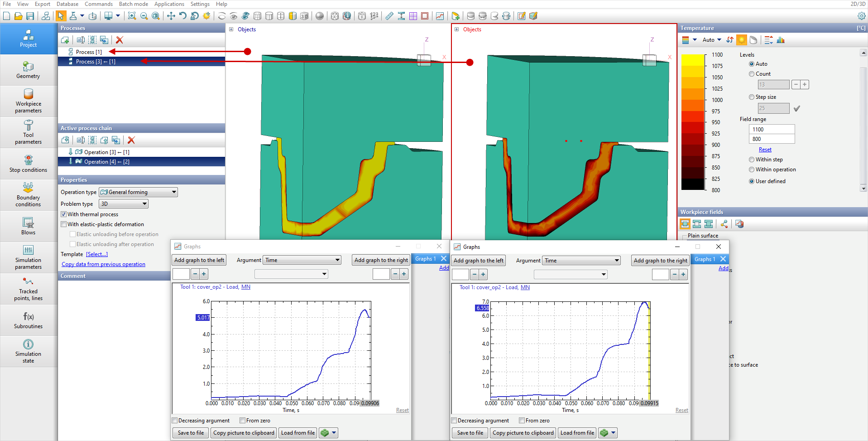
Task: Open Tracked points, lines panel
Action: pyautogui.click(x=28, y=288)
